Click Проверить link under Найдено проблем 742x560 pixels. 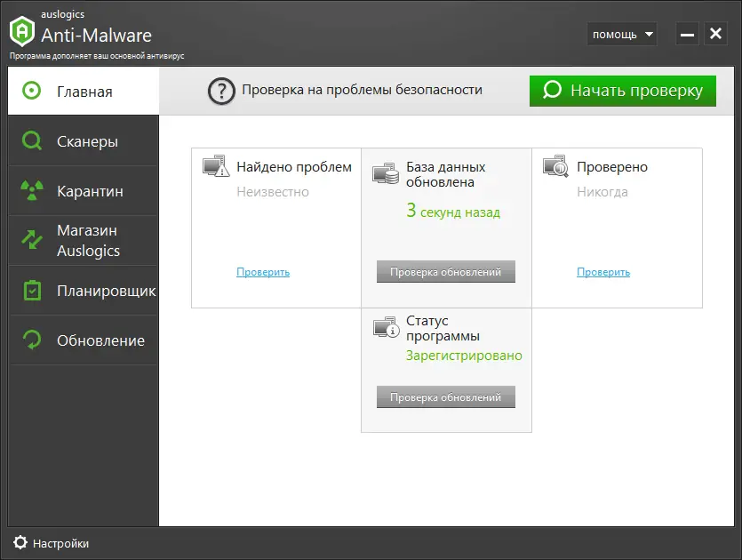(x=262, y=271)
